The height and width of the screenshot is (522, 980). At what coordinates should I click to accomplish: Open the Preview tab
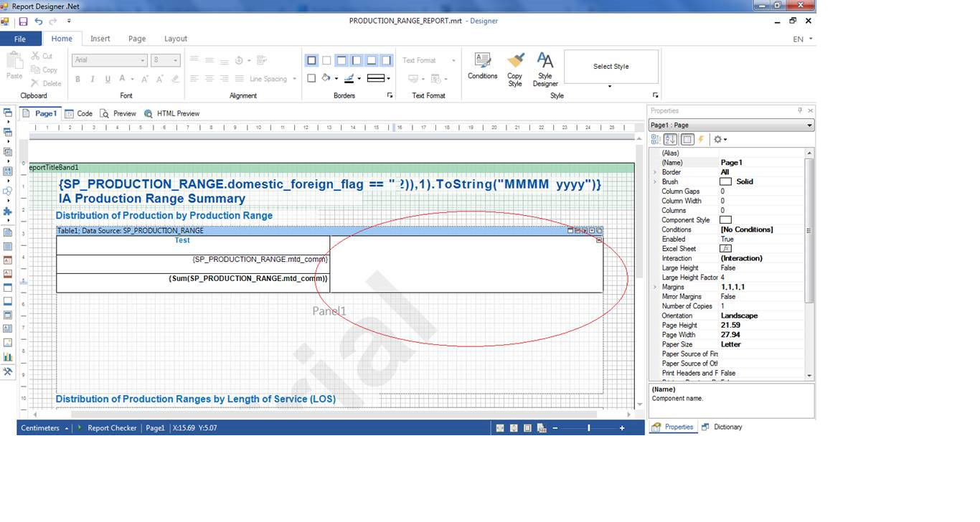click(x=118, y=113)
